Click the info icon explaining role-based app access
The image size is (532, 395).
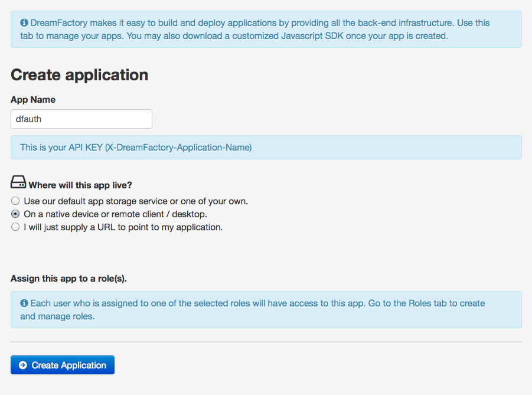[x=24, y=303]
